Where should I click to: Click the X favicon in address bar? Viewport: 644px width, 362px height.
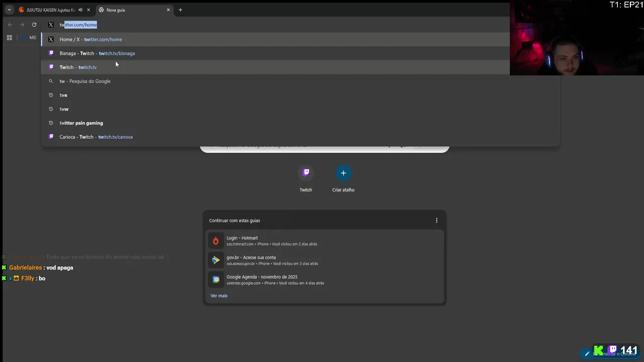[x=51, y=25]
